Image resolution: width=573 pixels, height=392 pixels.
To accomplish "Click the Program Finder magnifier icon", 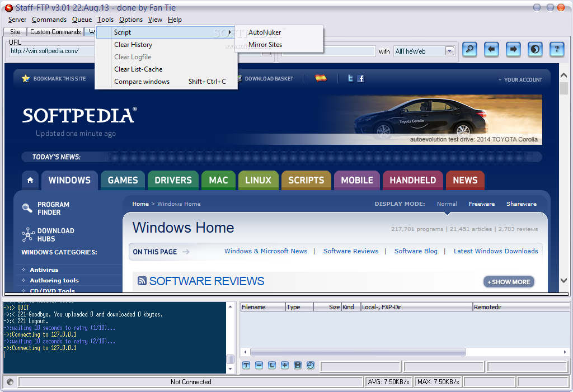I will pyautogui.click(x=27, y=208).
